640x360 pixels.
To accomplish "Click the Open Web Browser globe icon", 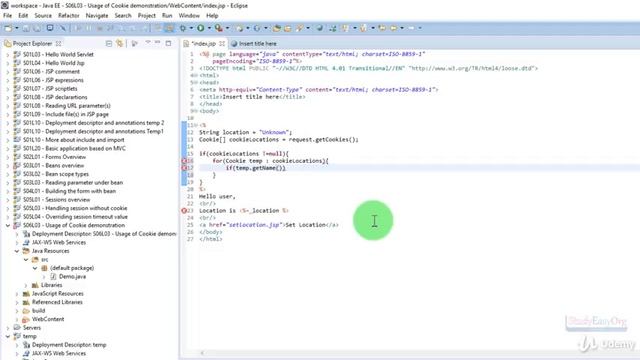I will tap(320, 28).
